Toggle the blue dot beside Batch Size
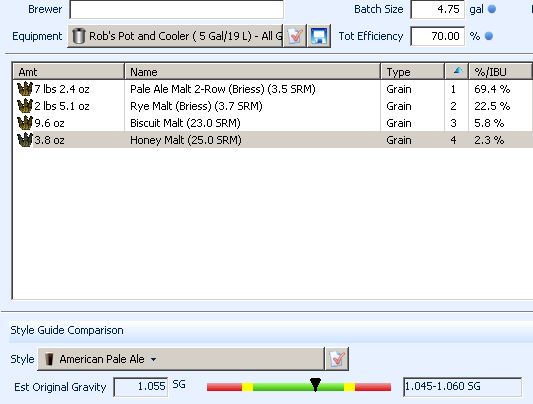 492,9
